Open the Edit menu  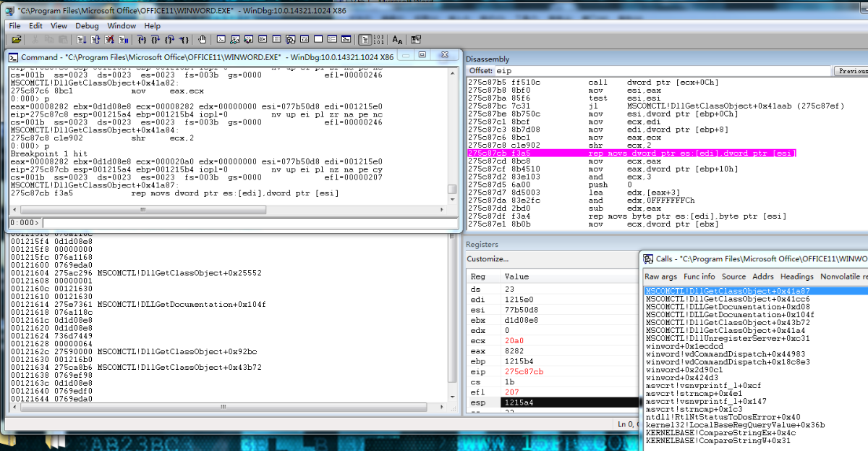click(x=35, y=26)
